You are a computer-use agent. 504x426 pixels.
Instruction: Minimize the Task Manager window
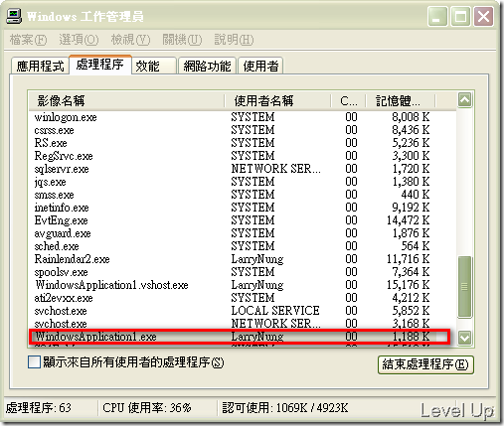pyautogui.click(x=437, y=16)
